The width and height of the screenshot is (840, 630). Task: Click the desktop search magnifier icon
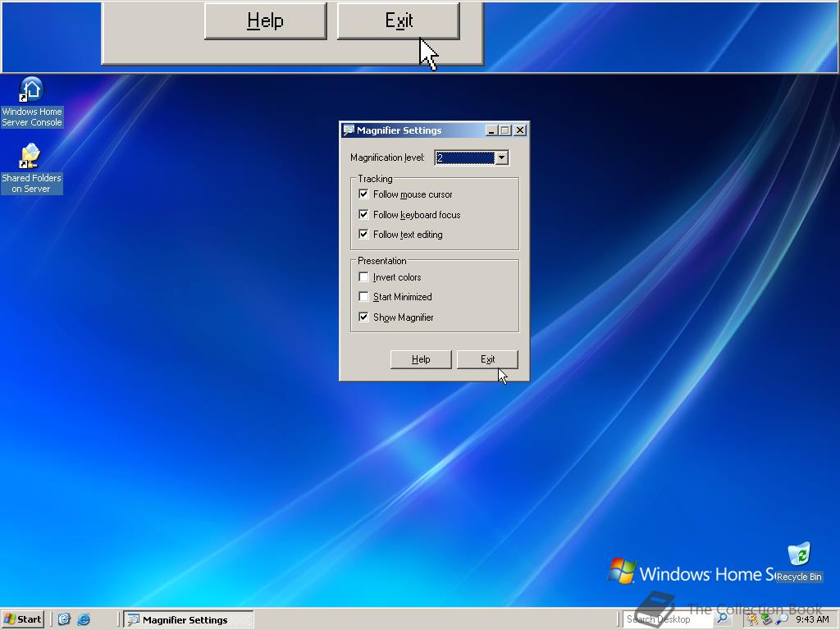(722, 619)
